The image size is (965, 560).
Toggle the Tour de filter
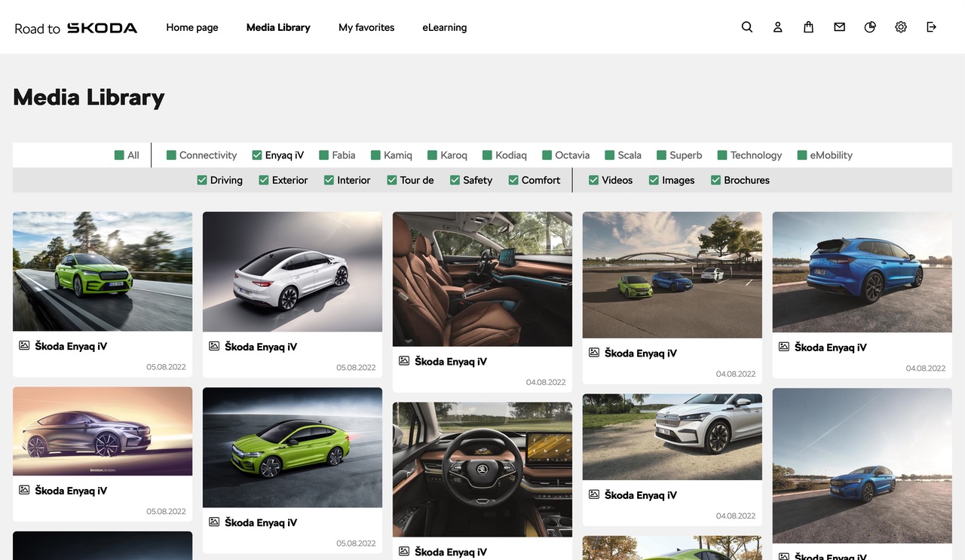point(392,180)
